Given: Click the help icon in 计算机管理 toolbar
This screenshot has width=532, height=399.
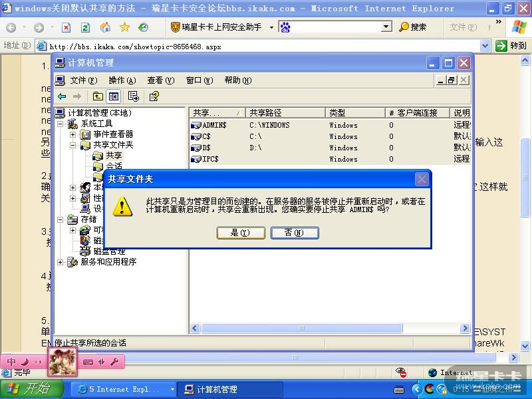Looking at the screenshot, I should point(154,96).
